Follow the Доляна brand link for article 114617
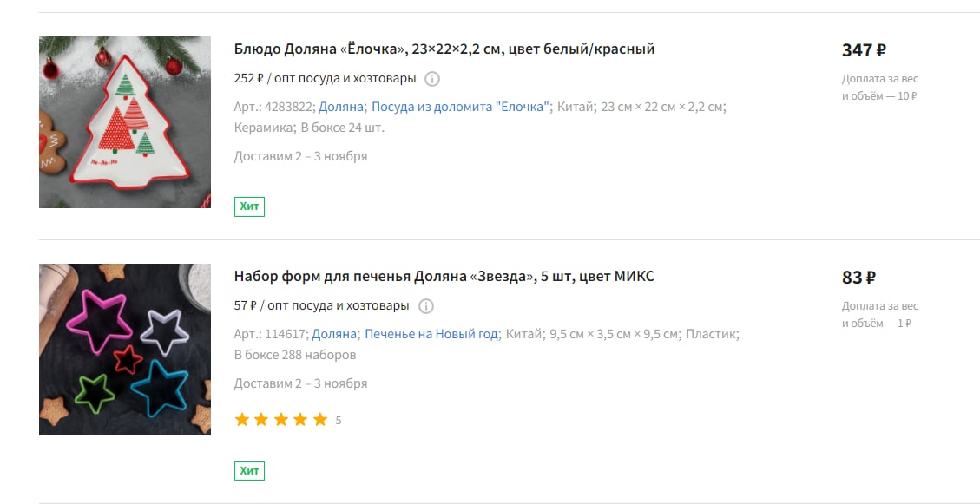This screenshot has height=504, width=980. click(334, 334)
